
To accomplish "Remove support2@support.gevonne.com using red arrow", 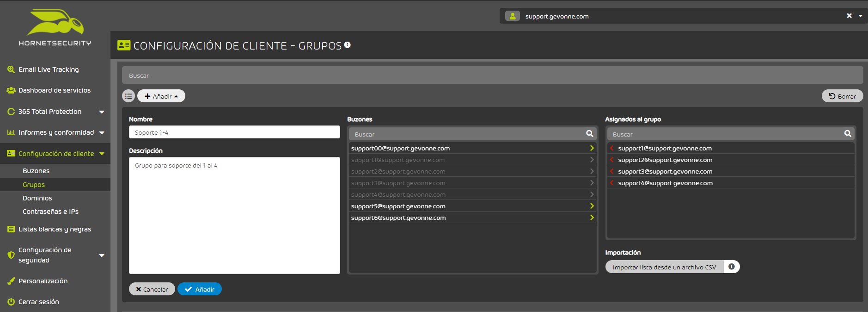I will pos(611,160).
